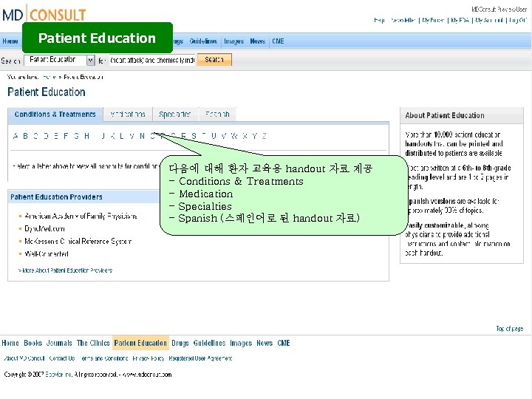Open the Search in dropdown arrow
532x399 pixels.
(90, 61)
